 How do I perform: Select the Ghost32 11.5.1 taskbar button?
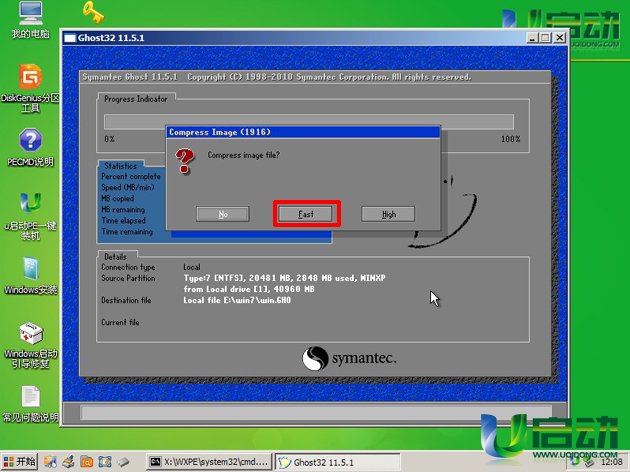pos(338,462)
